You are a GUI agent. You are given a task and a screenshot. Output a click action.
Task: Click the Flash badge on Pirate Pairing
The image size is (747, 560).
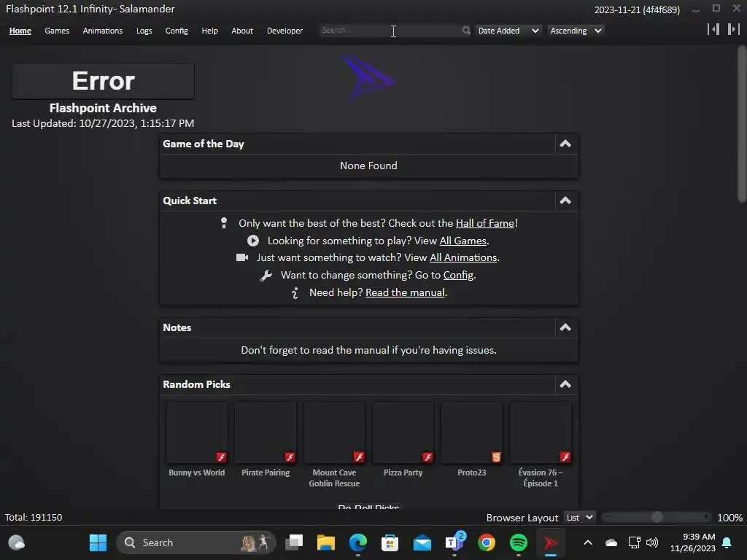[290, 457]
